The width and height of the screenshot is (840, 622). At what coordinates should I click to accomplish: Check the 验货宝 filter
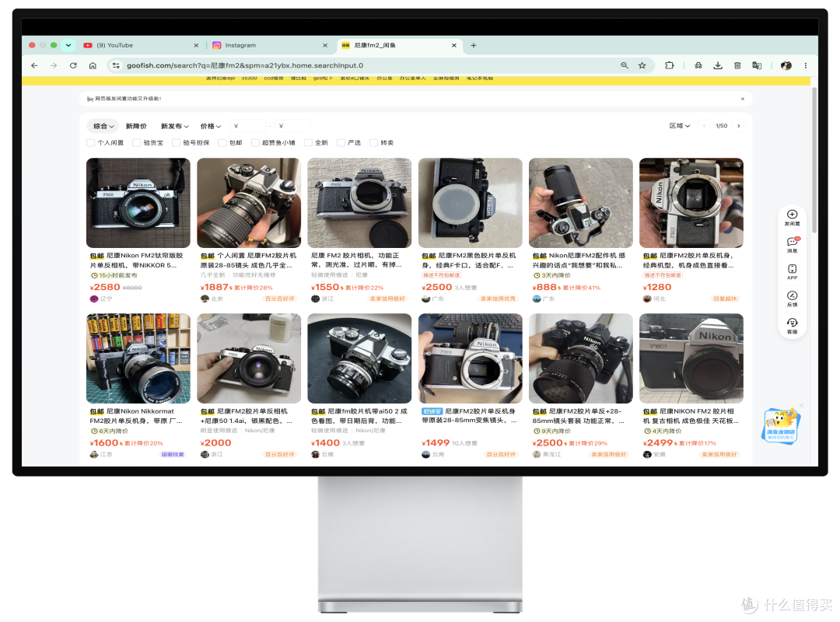coord(137,142)
